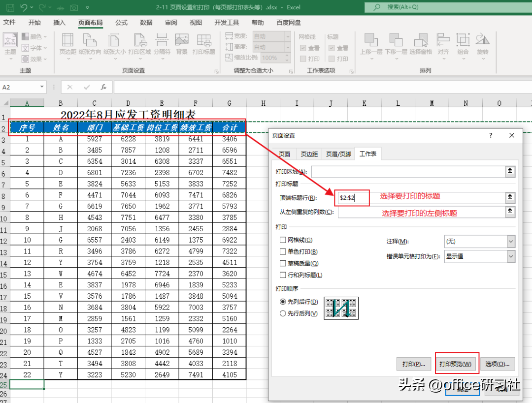Click the 打印预览(W) button
Image resolution: width=532 pixels, height=403 pixels.
[x=455, y=364]
